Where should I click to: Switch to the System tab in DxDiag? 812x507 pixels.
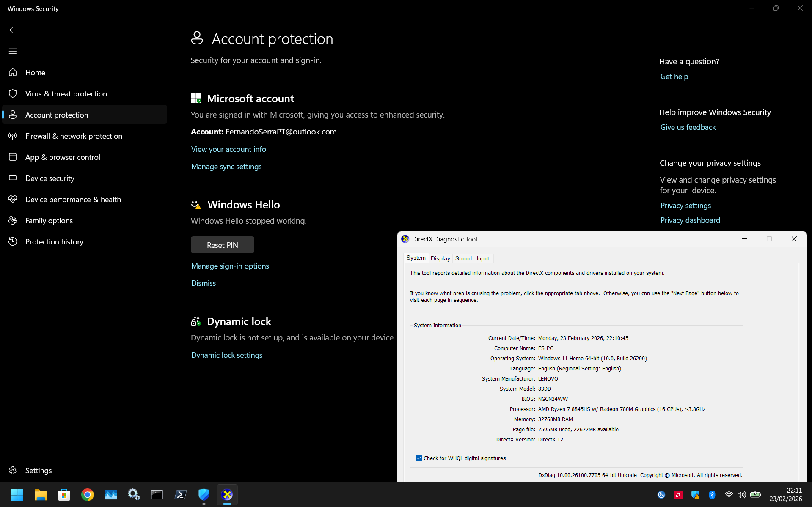tap(416, 258)
